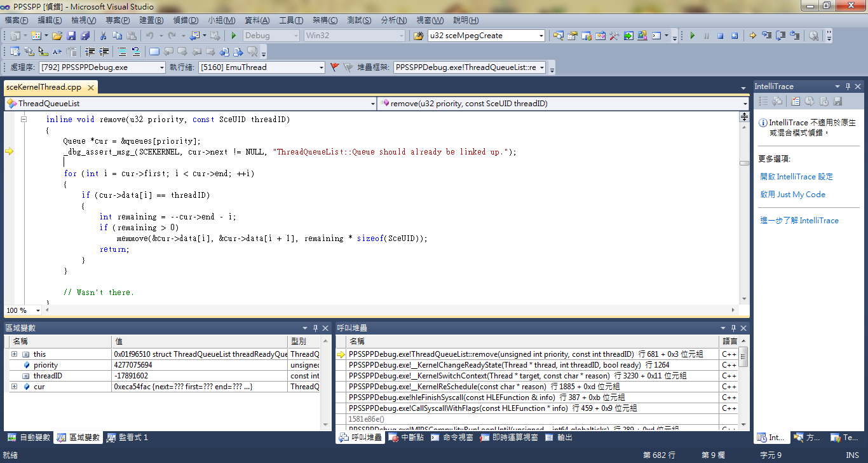868x463 pixels.
Task: Toggle auto-hide pin on 區域變數 panel
Action: point(315,328)
